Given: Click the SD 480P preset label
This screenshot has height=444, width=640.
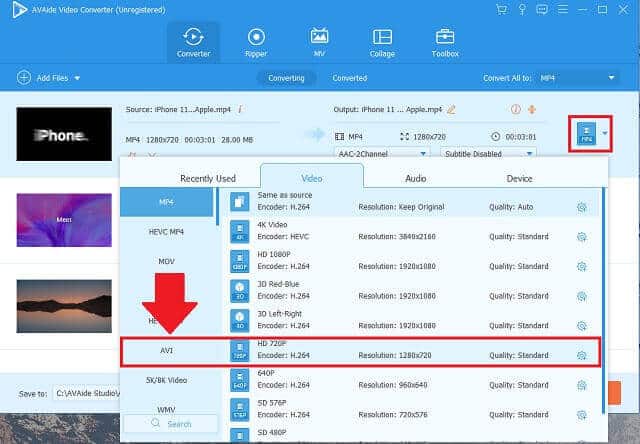Looking at the screenshot, I should point(271,432).
